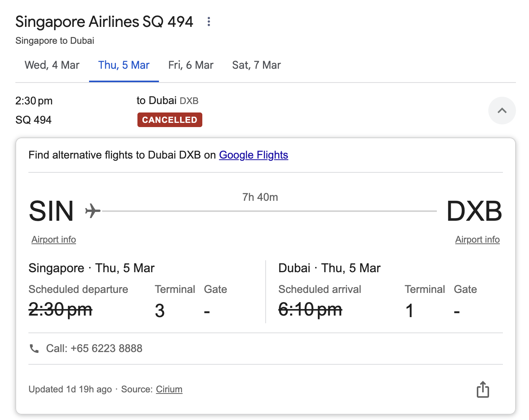Select the Thu, 5 Mar tab

coord(124,65)
